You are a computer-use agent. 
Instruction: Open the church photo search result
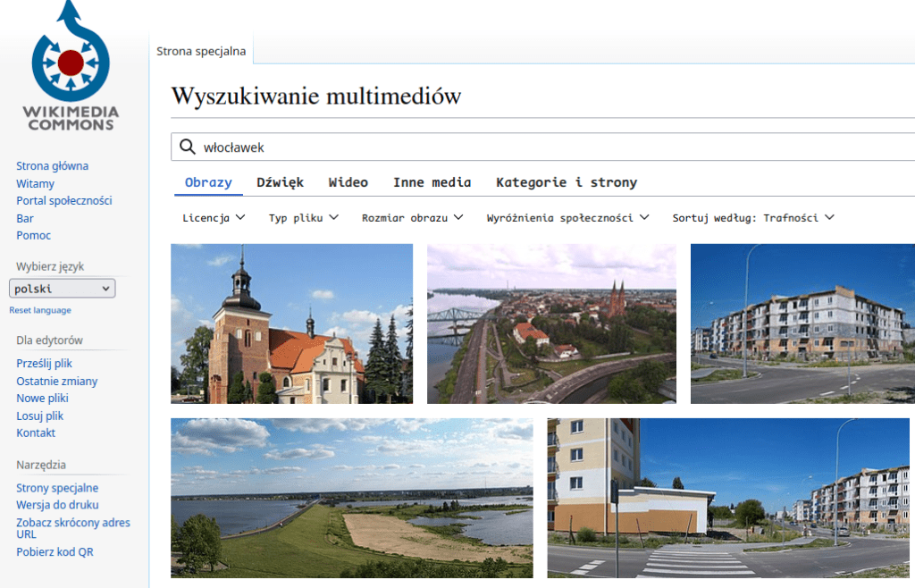tap(291, 323)
